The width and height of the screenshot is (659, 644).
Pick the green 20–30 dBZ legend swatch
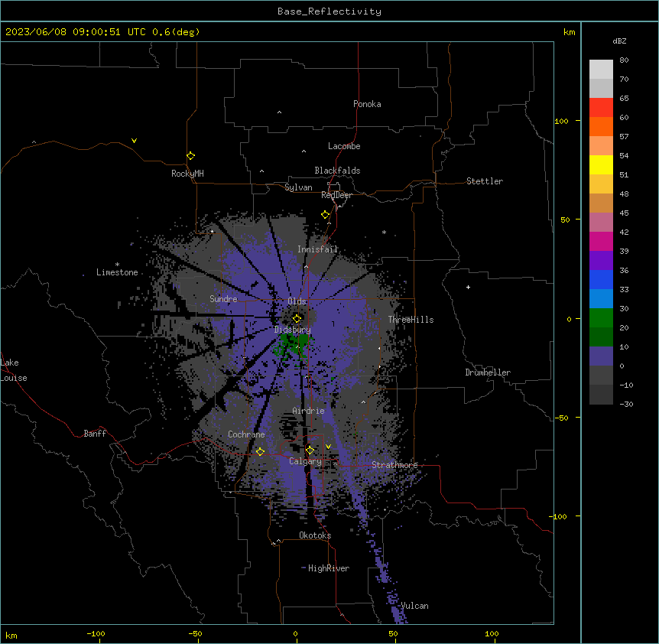pyautogui.click(x=601, y=318)
